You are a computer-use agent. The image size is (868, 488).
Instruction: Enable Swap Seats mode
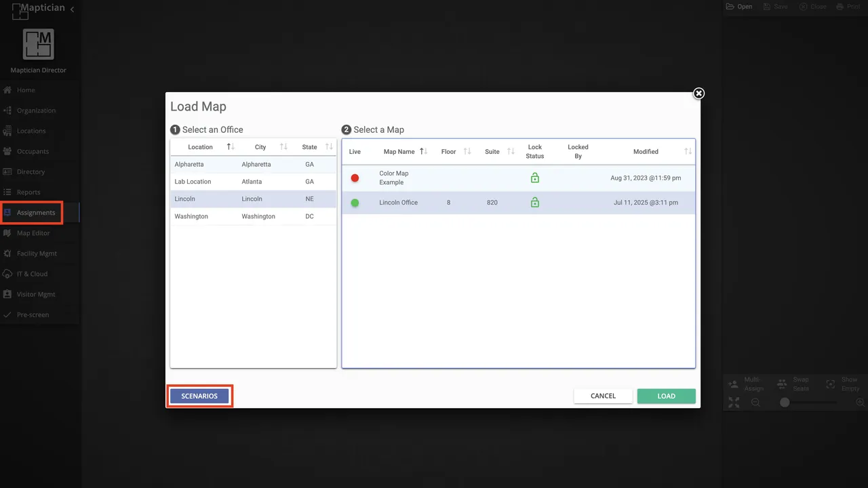tap(794, 384)
